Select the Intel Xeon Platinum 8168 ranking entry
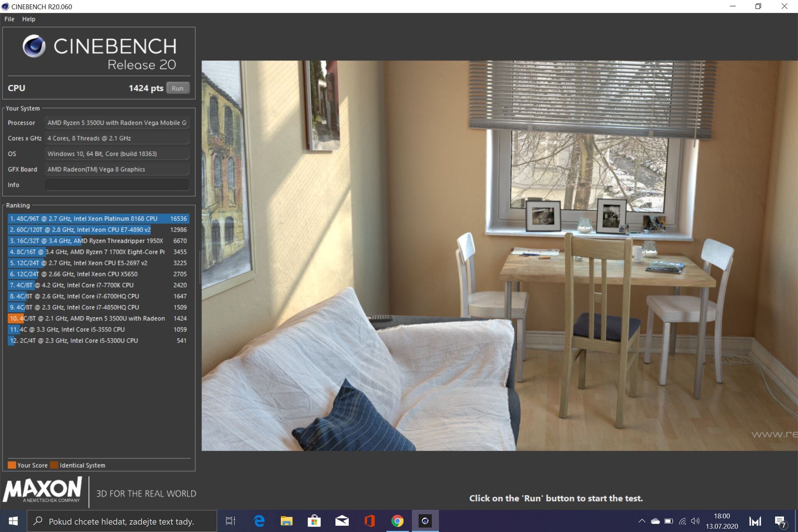This screenshot has width=798, height=532. click(x=98, y=219)
